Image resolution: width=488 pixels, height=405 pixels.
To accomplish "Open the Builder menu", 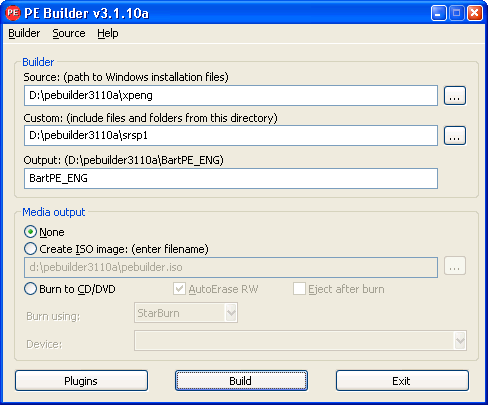I will click(x=24, y=33).
